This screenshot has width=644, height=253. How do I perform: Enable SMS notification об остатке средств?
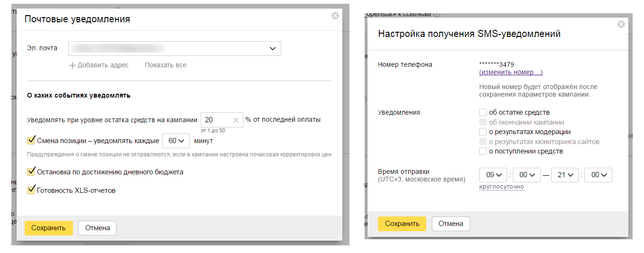tap(483, 113)
